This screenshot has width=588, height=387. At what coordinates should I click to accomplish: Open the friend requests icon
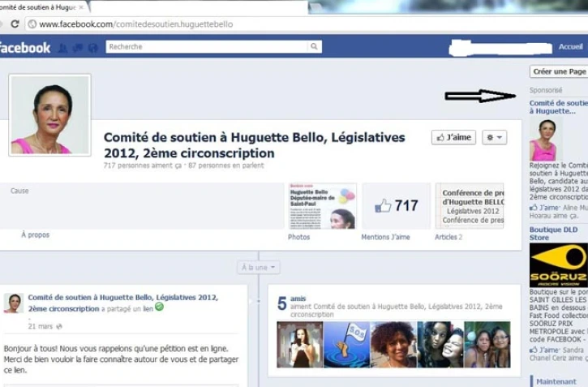(63, 48)
